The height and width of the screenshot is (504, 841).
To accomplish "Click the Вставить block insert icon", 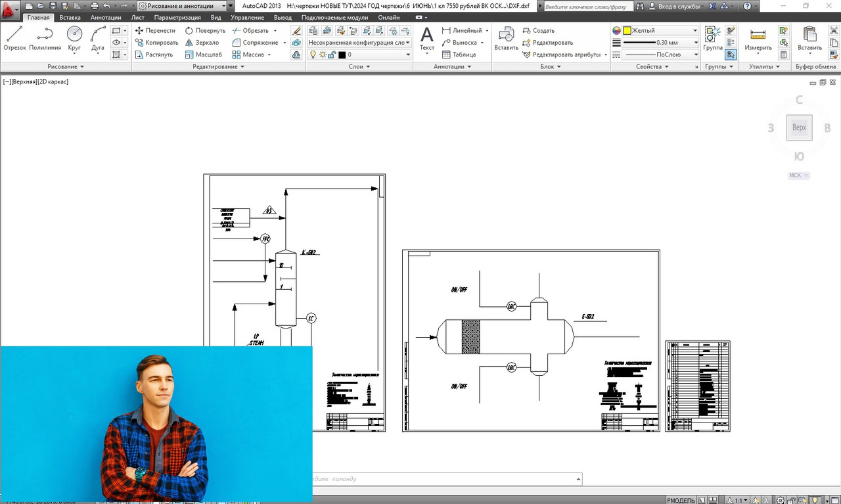I will click(506, 39).
